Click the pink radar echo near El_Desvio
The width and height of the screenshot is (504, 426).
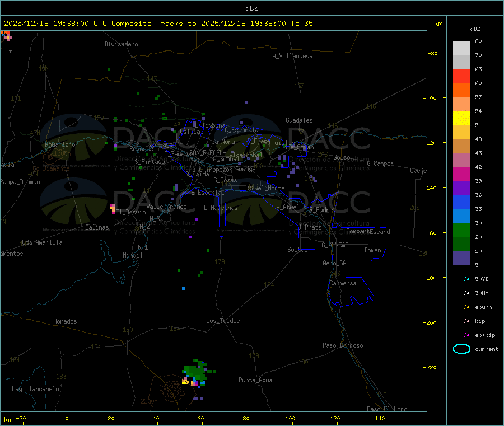click(x=113, y=208)
